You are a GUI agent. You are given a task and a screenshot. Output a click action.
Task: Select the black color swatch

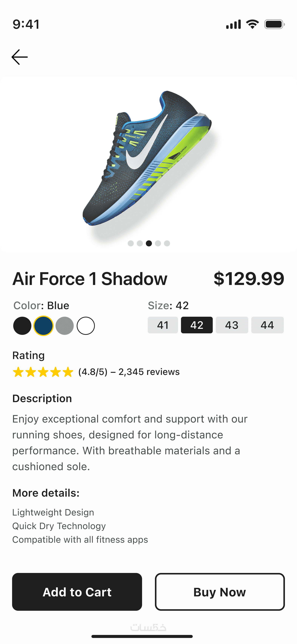click(x=22, y=326)
